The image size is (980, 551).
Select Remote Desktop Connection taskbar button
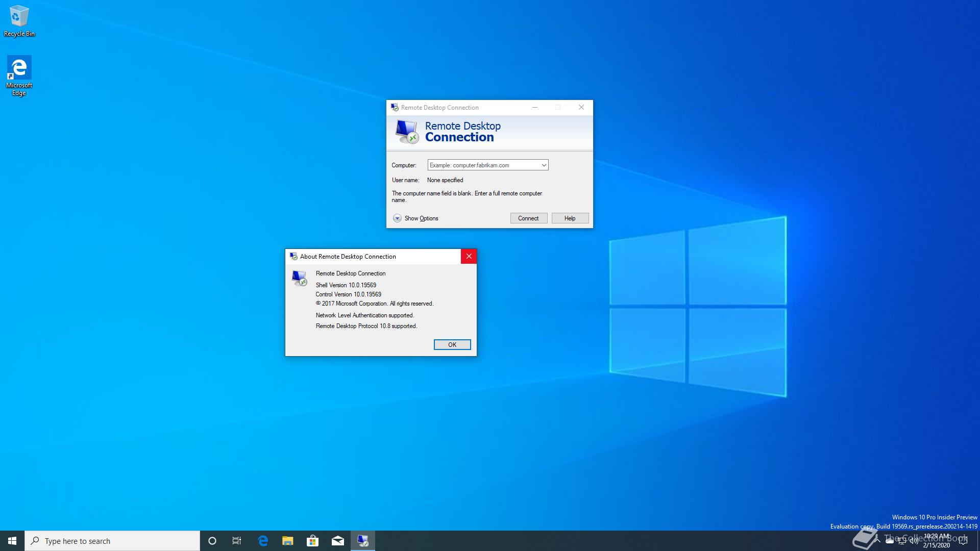[x=363, y=541]
